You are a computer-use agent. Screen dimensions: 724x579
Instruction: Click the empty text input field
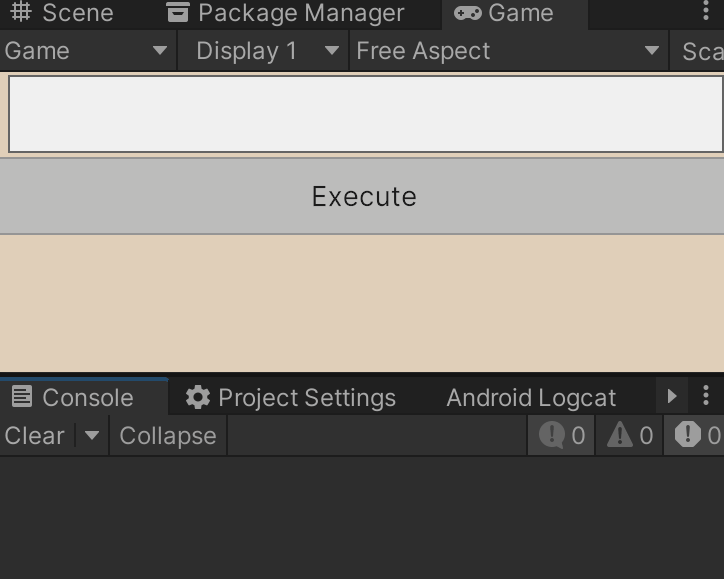(365, 115)
